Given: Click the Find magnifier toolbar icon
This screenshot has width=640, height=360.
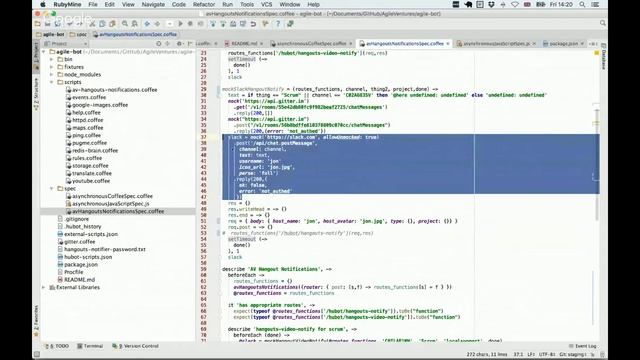Looking at the screenshot, I should (x=124, y=24).
